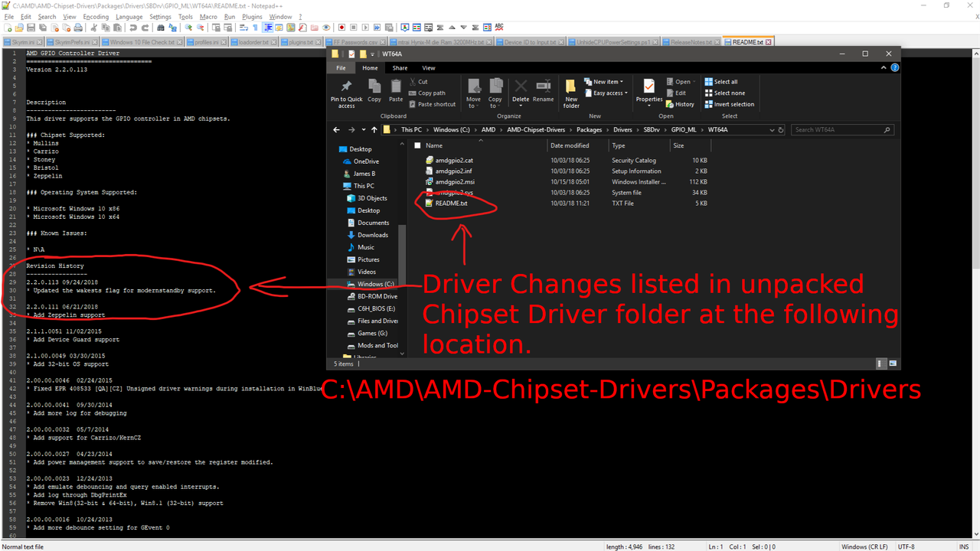Open the Easy access dropdown
The image size is (980, 551).
pyautogui.click(x=605, y=93)
